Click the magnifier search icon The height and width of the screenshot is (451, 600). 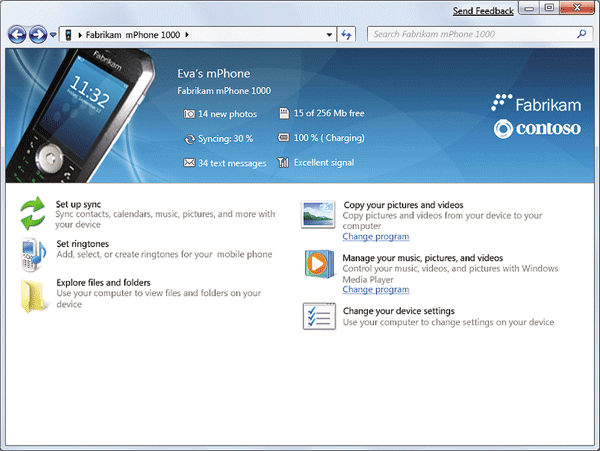point(582,34)
